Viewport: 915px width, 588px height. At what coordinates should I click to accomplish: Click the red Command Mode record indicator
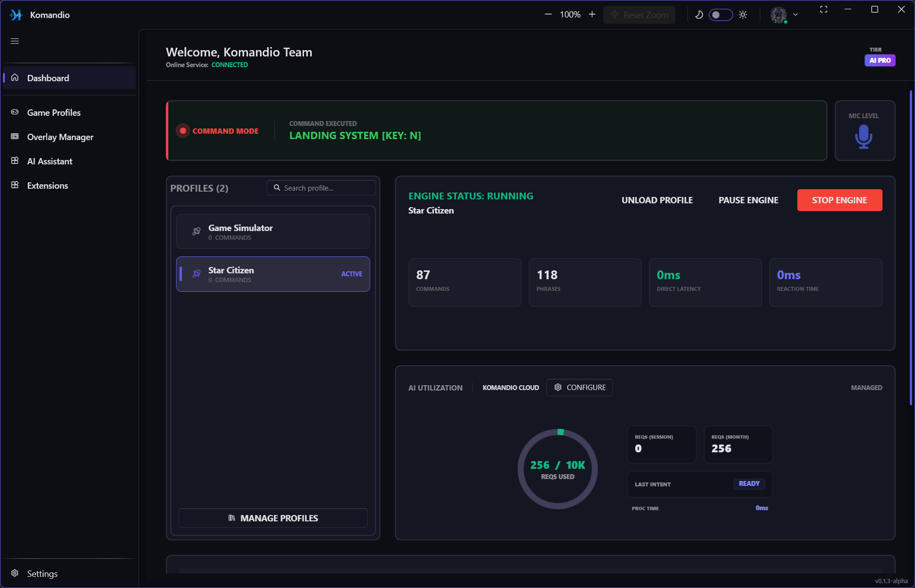click(x=183, y=131)
